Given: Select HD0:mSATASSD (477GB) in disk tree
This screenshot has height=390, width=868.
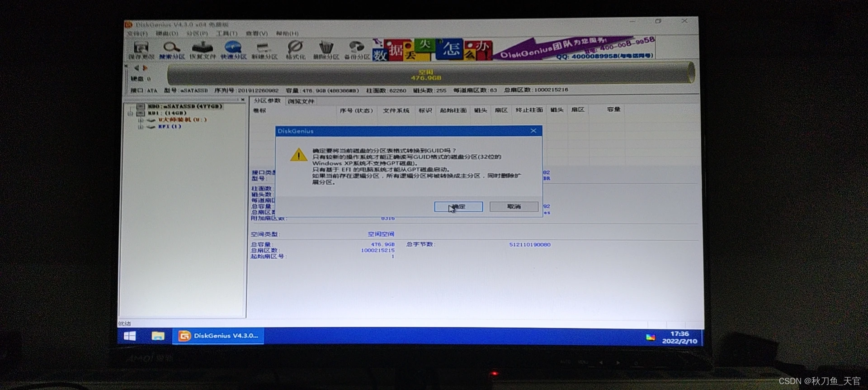Looking at the screenshot, I should click(x=184, y=106).
